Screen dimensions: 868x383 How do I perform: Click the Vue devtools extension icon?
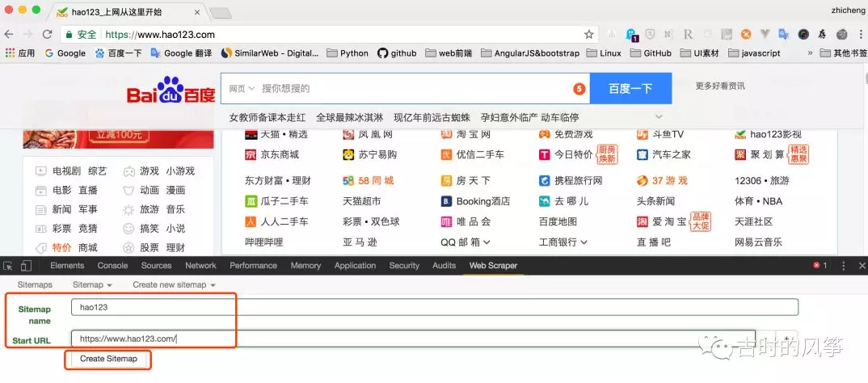765,34
